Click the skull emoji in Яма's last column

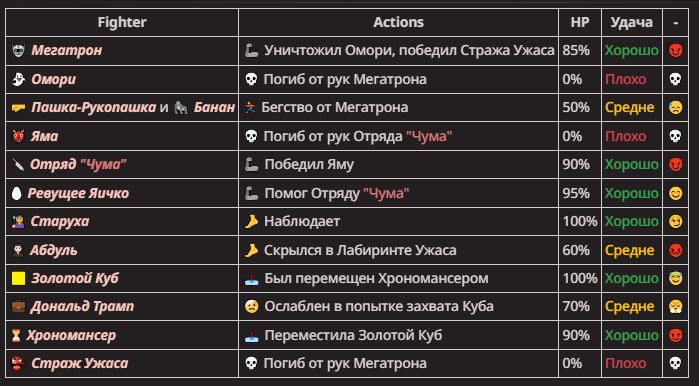[x=675, y=136]
